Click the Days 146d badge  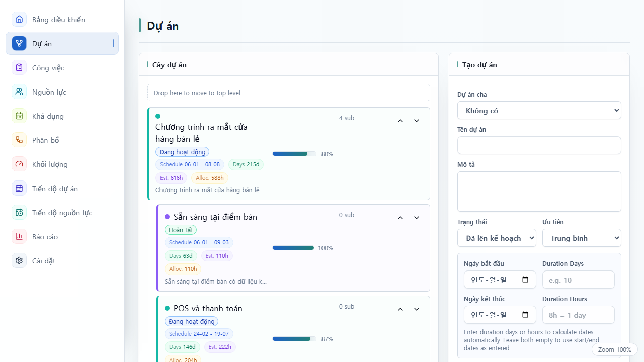182,347
